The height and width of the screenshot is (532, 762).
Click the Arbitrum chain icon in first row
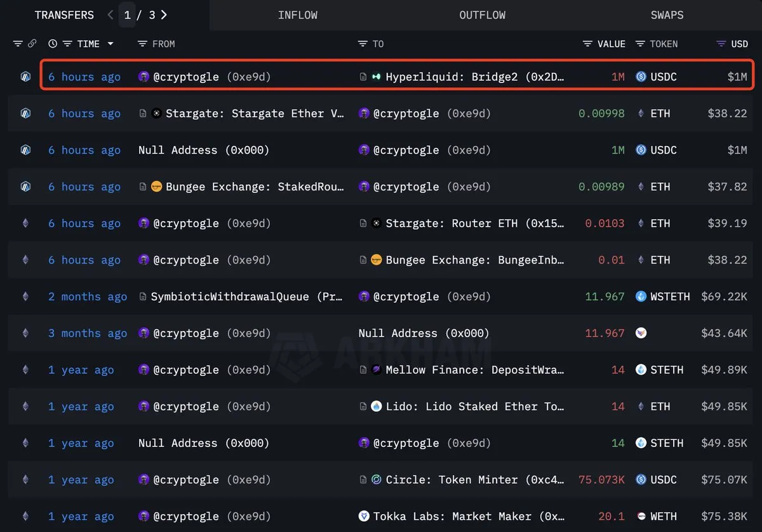25,77
